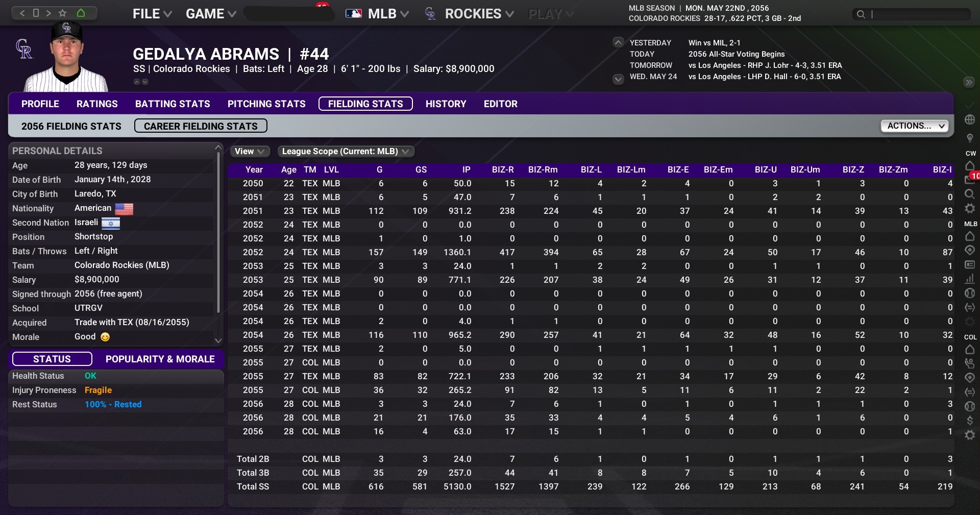Open the HISTORY tab
The image size is (980, 515).
446,104
